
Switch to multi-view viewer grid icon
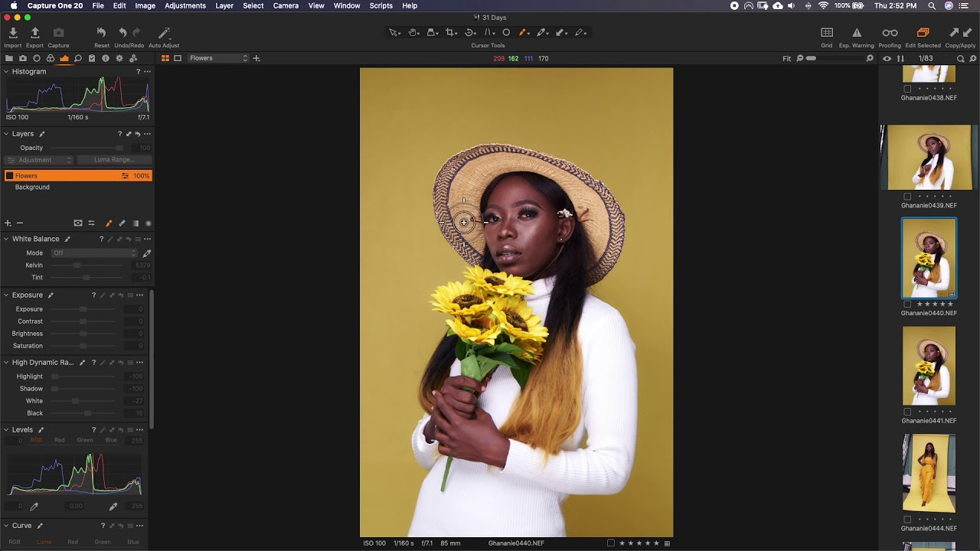165,58
